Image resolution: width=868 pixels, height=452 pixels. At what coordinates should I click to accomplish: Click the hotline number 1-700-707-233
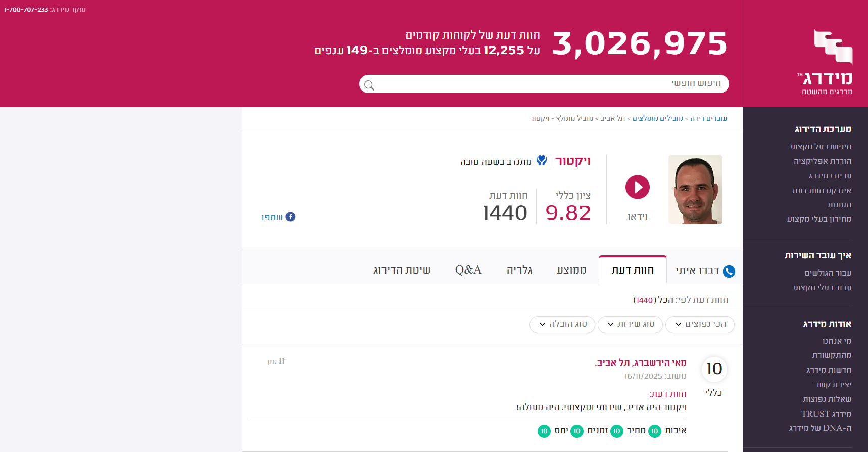tap(26, 10)
